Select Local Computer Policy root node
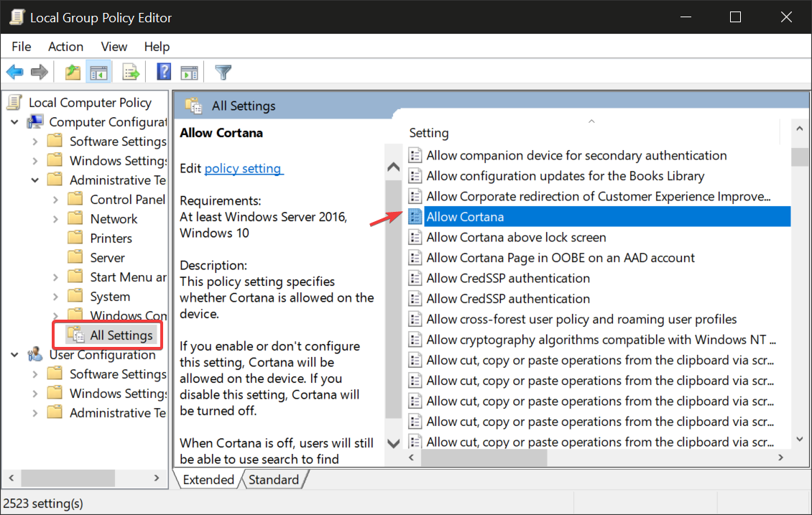Image resolution: width=812 pixels, height=515 pixels. point(90,103)
